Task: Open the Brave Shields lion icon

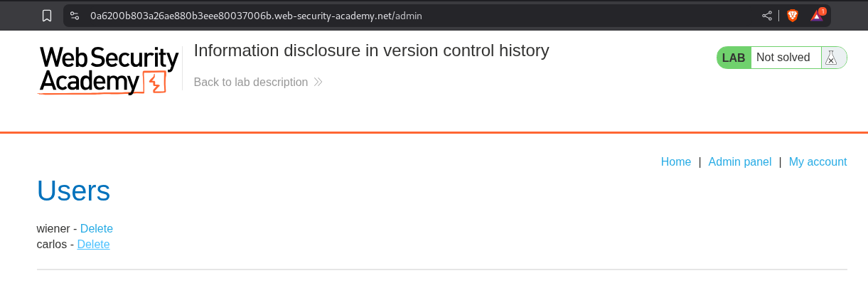Action: 792,16
